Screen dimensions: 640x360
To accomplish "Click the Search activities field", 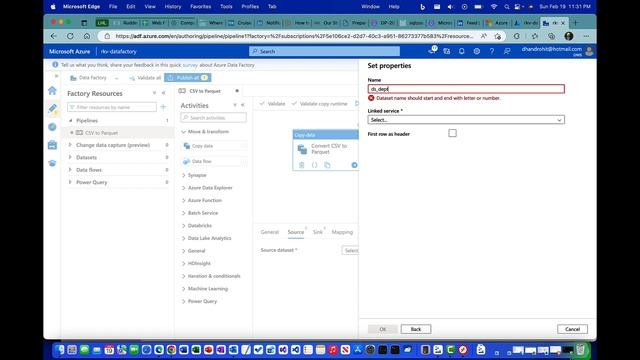I will [x=213, y=118].
